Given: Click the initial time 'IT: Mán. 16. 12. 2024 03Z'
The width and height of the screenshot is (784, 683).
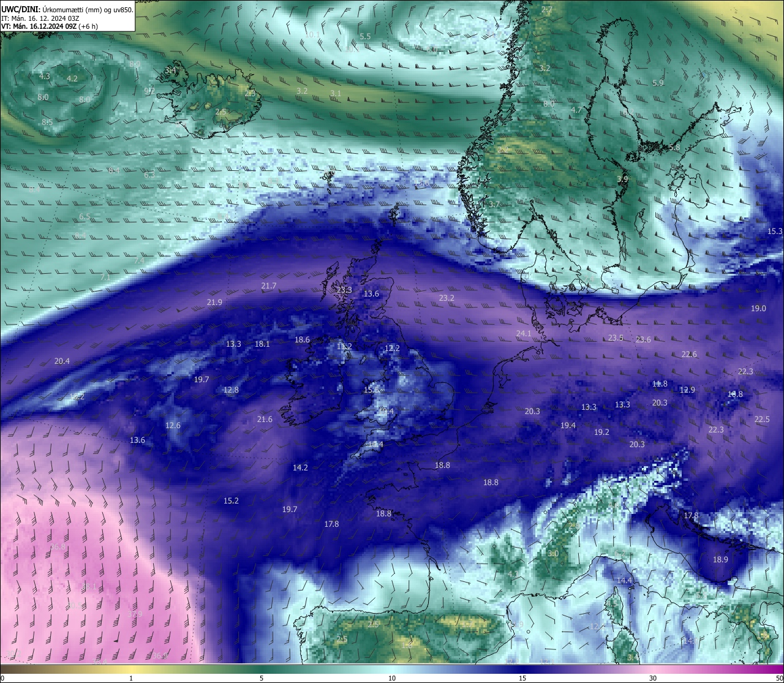Looking at the screenshot, I should click(x=40, y=18).
